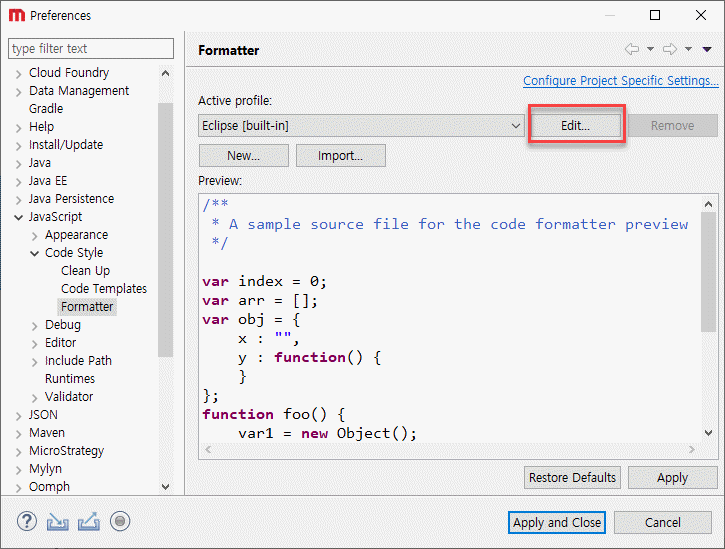This screenshot has width=725, height=549.
Task: Click the preview scroll up arrow
Action: (708, 204)
